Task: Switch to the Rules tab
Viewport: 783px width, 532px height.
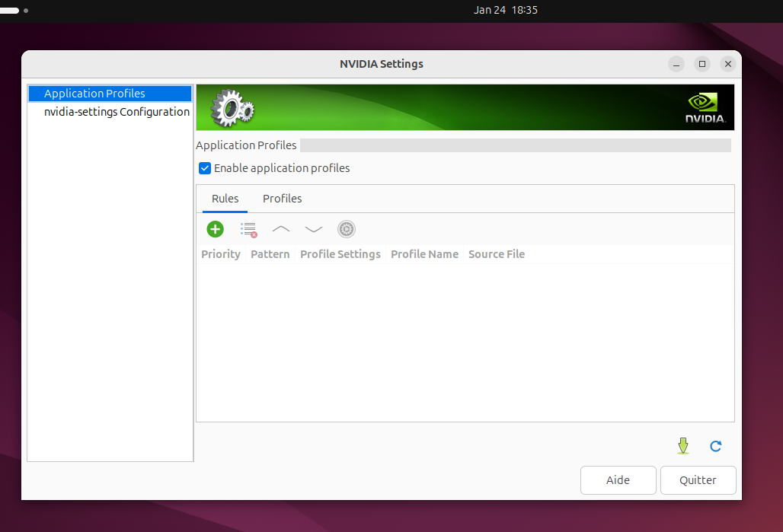Action: coord(225,199)
